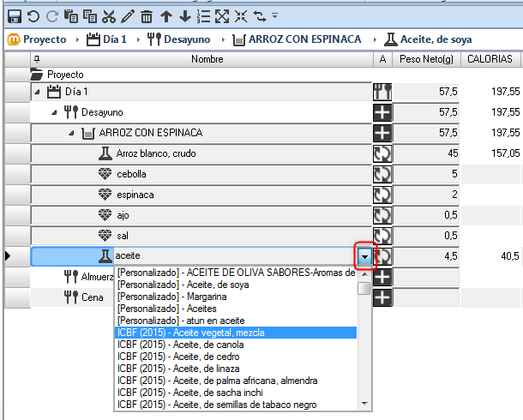
Task: Open breadcrumb arrow after Desayuno
Action: (x=223, y=40)
